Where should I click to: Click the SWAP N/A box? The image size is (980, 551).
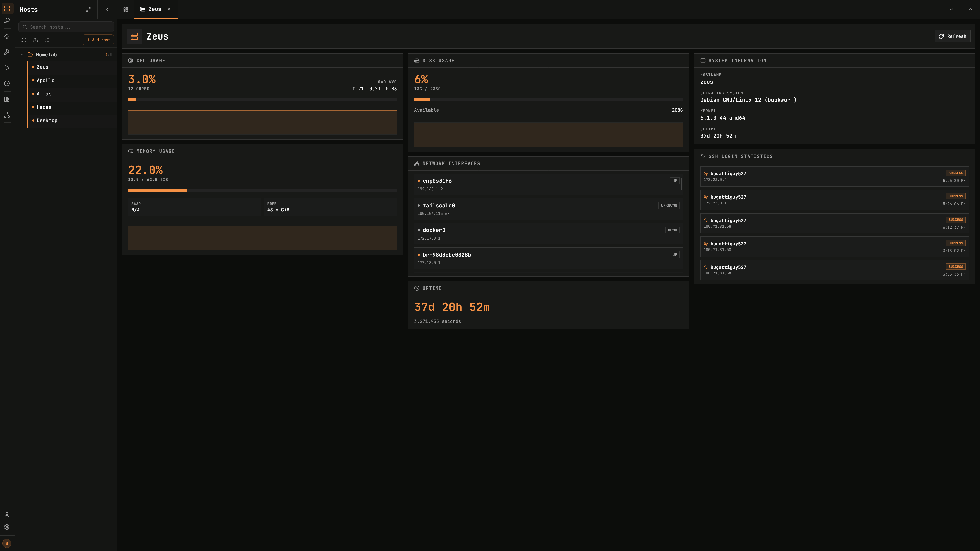194,207
